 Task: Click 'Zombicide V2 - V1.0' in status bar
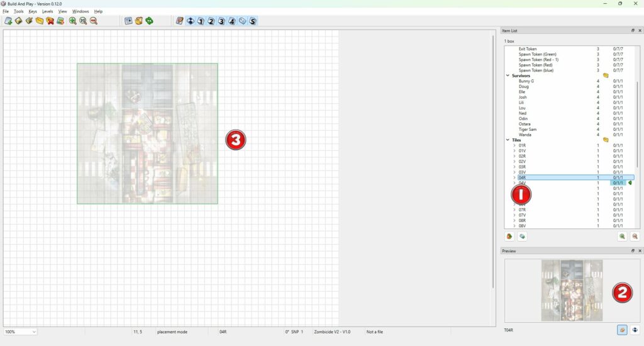(332, 332)
